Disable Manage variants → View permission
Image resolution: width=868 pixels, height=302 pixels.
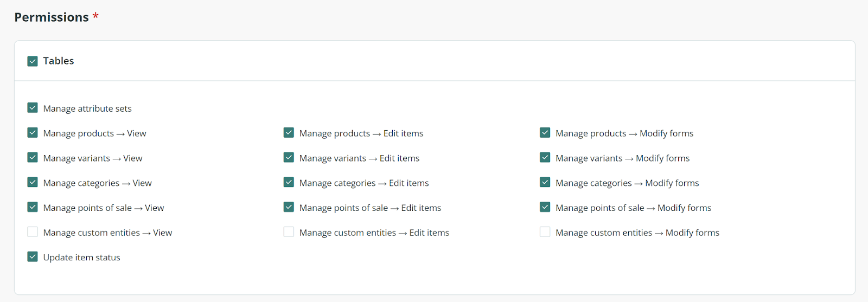point(33,158)
